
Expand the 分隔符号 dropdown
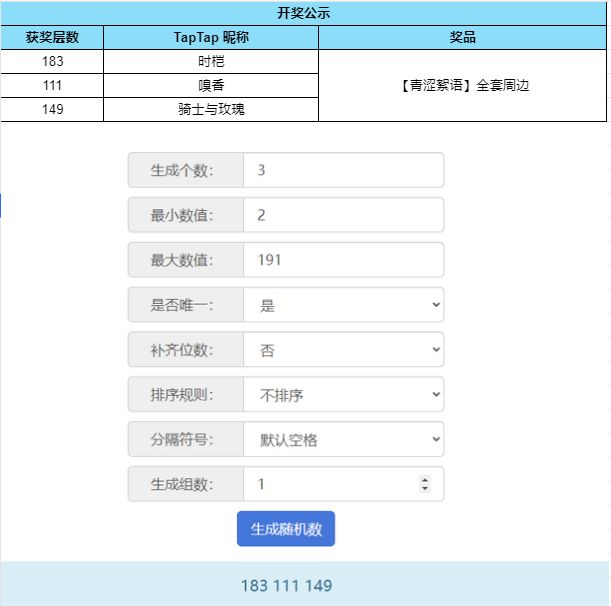[x=344, y=439]
